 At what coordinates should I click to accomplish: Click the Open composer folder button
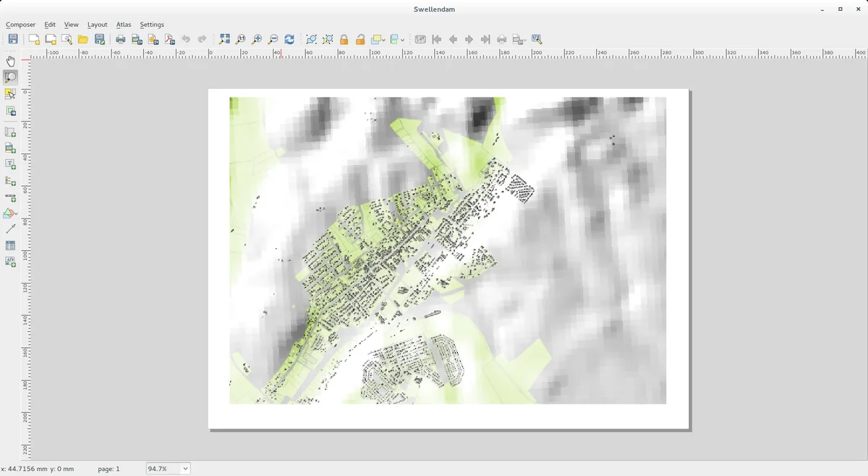pyautogui.click(x=83, y=39)
